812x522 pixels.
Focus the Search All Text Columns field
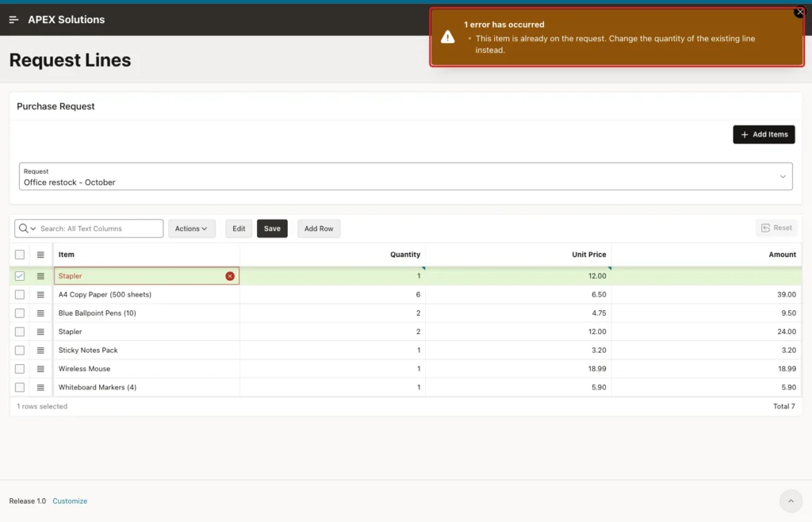point(99,228)
